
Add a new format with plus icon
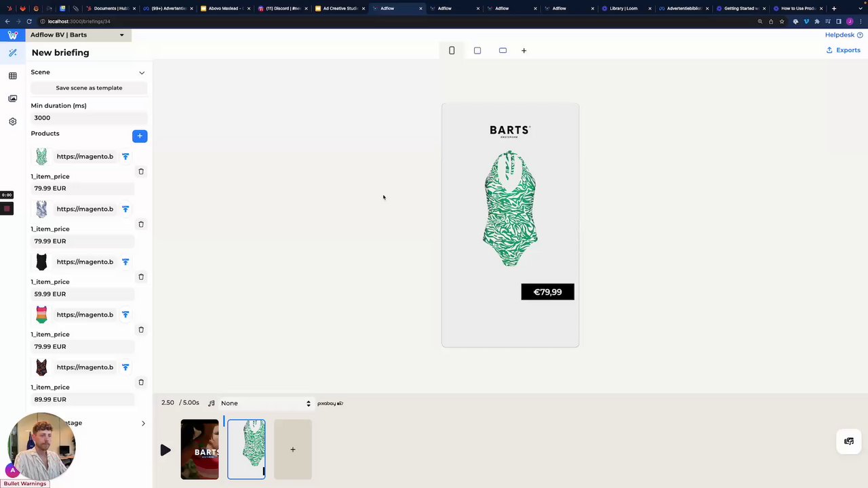tap(524, 50)
